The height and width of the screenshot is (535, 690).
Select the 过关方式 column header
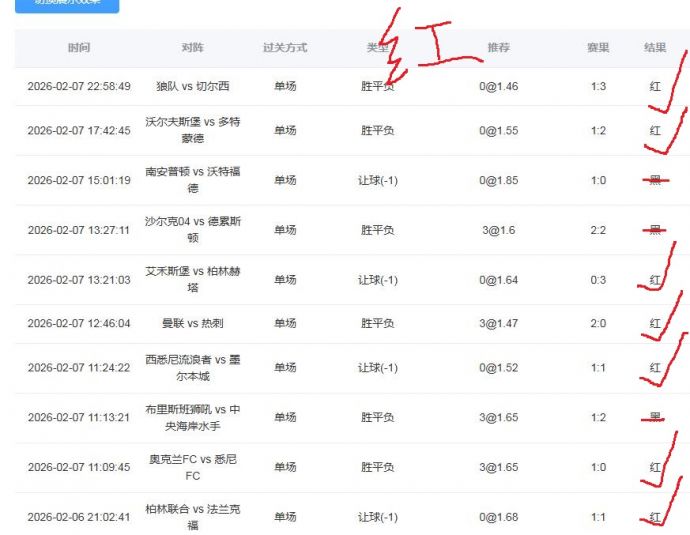(x=285, y=48)
